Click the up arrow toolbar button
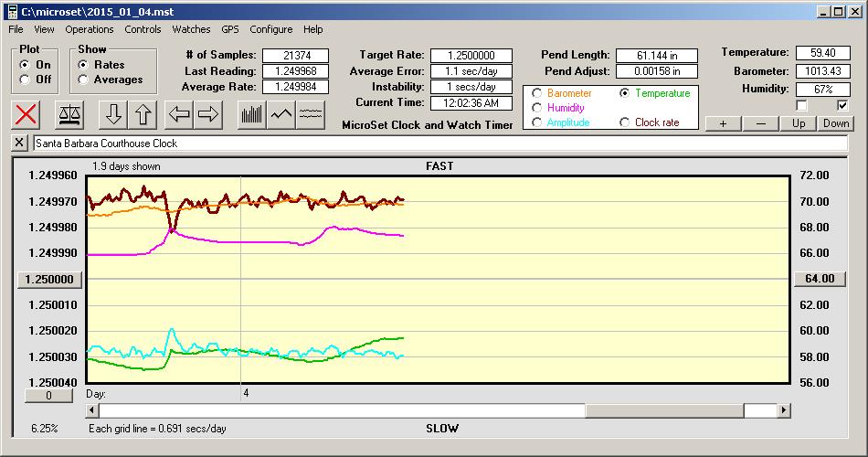This screenshot has width=868, height=457. click(x=144, y=115)
